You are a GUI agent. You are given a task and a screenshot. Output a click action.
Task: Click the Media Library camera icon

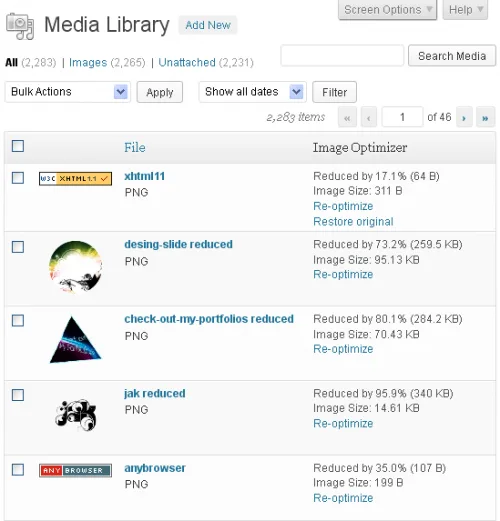tap(20, 26)
